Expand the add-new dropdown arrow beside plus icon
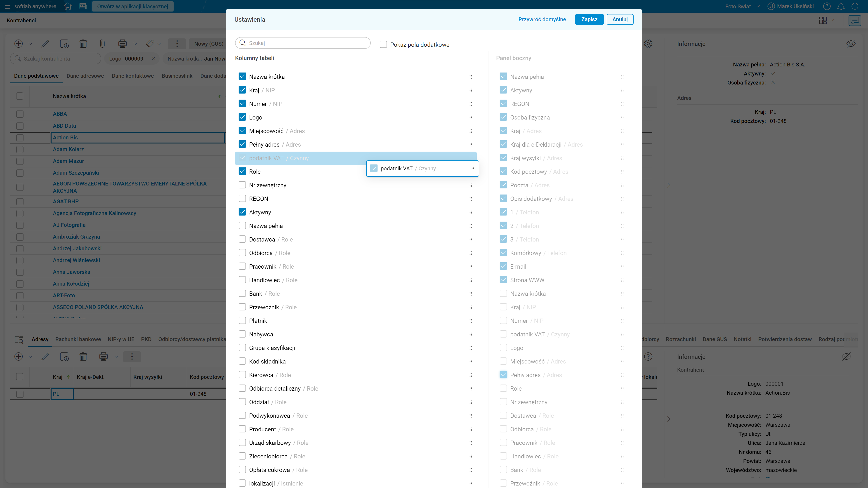This screenshot has height=488, width=868. coord(30,44)
